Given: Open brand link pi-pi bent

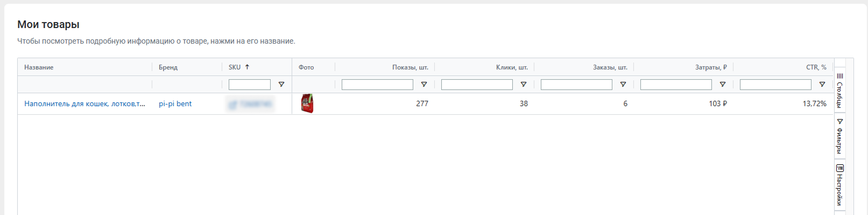Looking at the screenshot, I should [x=175, y=104].
